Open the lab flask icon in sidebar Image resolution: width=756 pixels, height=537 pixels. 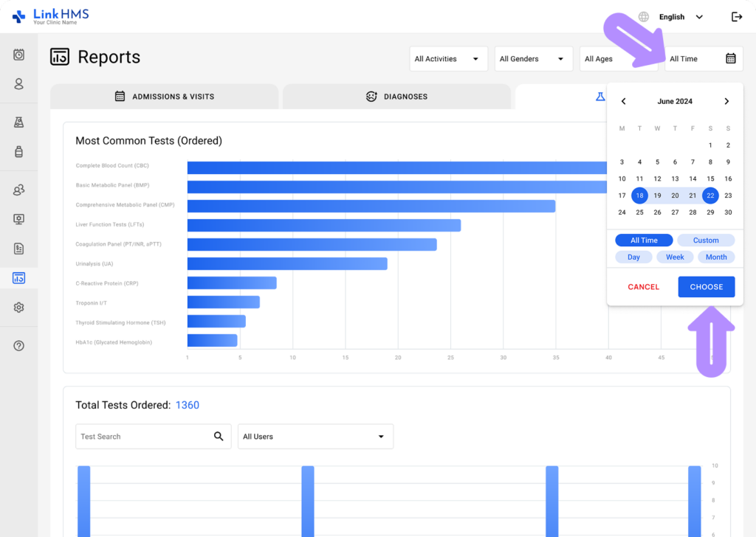pos(18,122)
